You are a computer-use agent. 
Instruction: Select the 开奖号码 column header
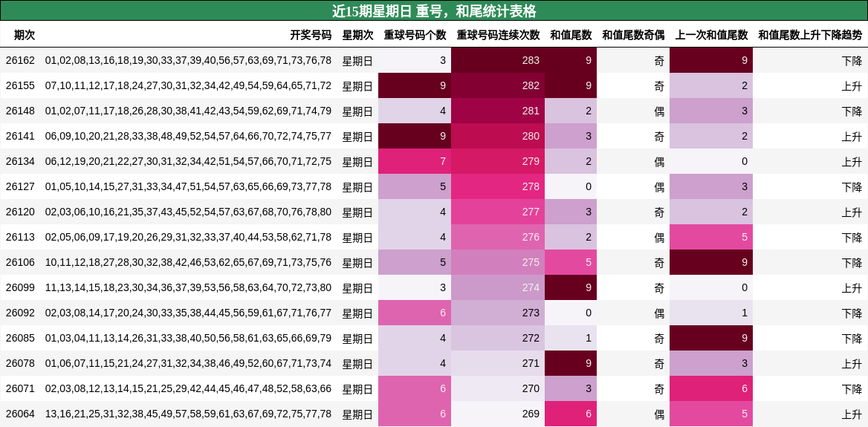tap(311, 35)
